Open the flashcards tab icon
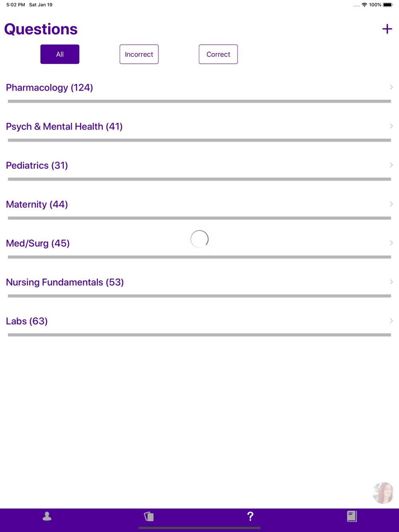 (149, 516)
